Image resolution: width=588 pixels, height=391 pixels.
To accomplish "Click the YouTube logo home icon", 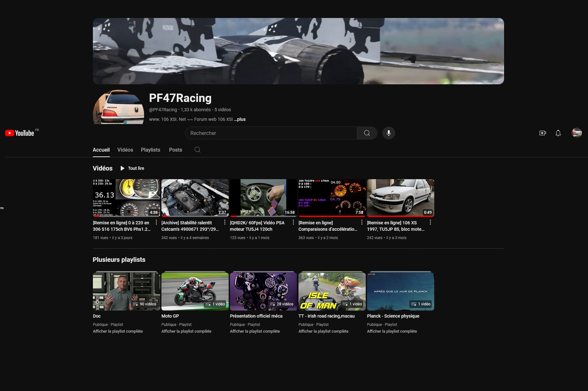I will (x=20, y=133).
